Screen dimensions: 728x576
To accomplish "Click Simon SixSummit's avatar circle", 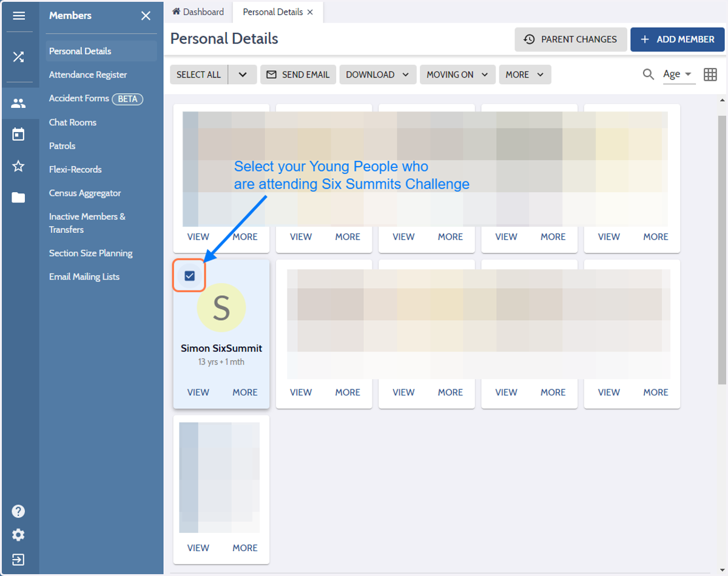I will click(x=221, y=308).
